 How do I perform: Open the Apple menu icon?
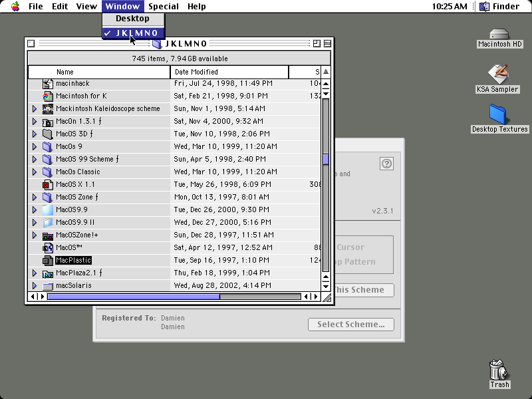pos(15,6)
